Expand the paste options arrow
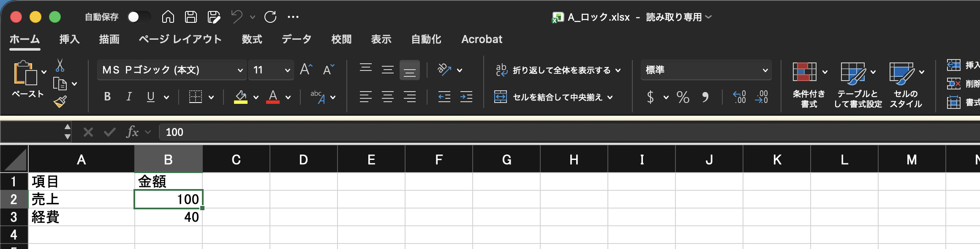This screenshot has width=980, height=249. pyautogui.click(x=44, y=72)
